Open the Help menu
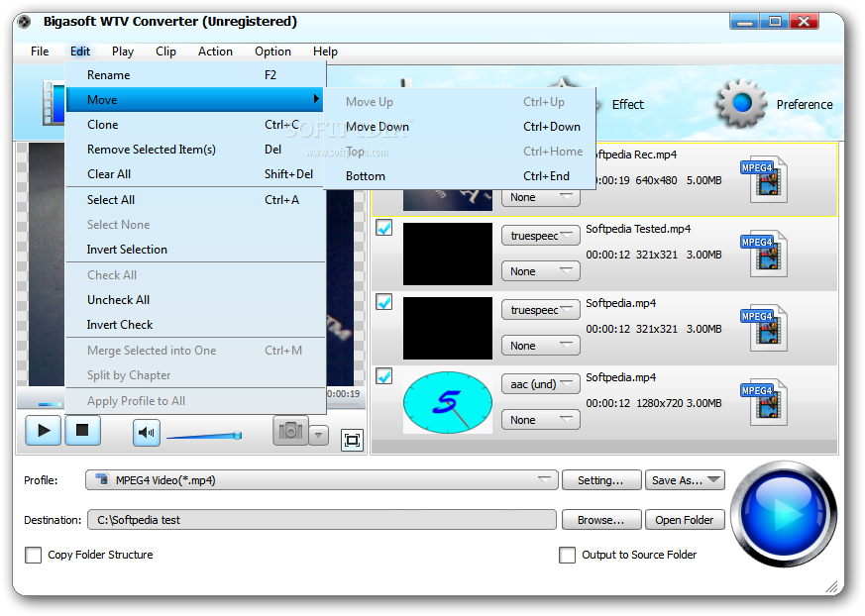865x616 pixels. [x=325, y=51]
